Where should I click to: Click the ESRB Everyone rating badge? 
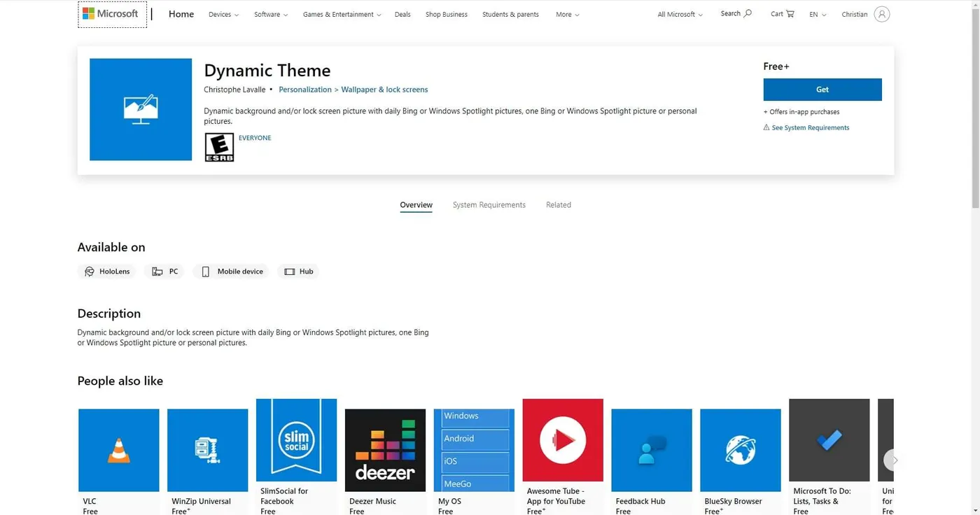pyautogui.click(x=219, y=148)
